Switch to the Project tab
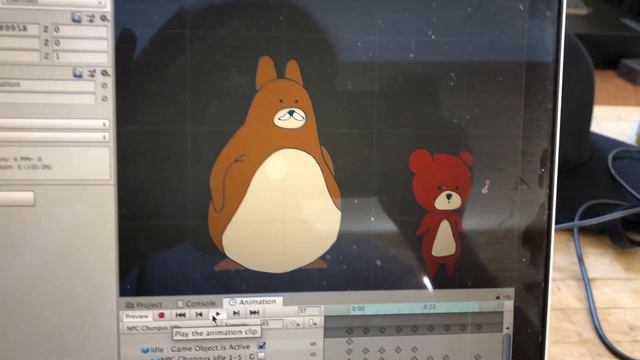The height and width of the screenshot is (360, 640). [144, 305]
